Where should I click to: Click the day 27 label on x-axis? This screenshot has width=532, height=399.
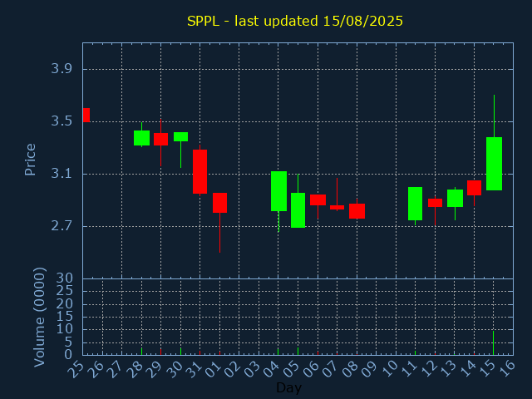tap(115, 369)
